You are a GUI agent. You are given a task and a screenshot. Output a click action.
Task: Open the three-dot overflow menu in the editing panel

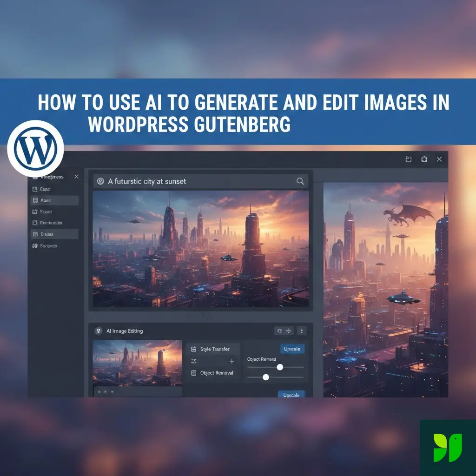point(302,331)
